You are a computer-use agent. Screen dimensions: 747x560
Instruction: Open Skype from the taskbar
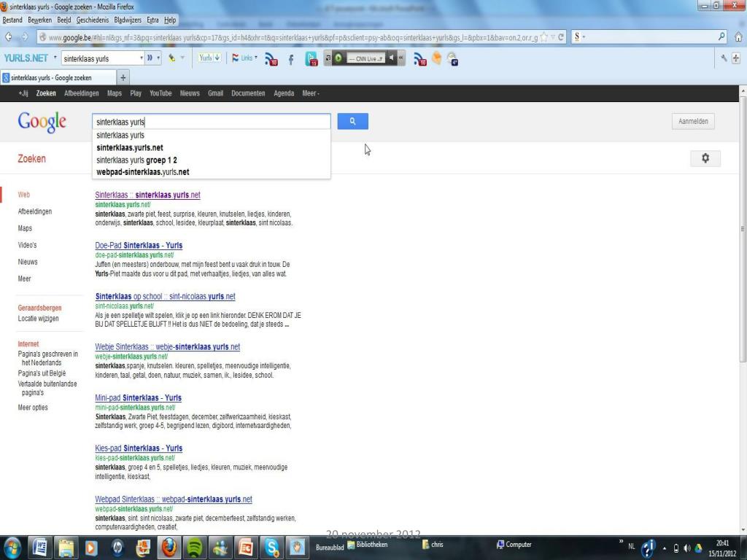(x=272, y=548)
